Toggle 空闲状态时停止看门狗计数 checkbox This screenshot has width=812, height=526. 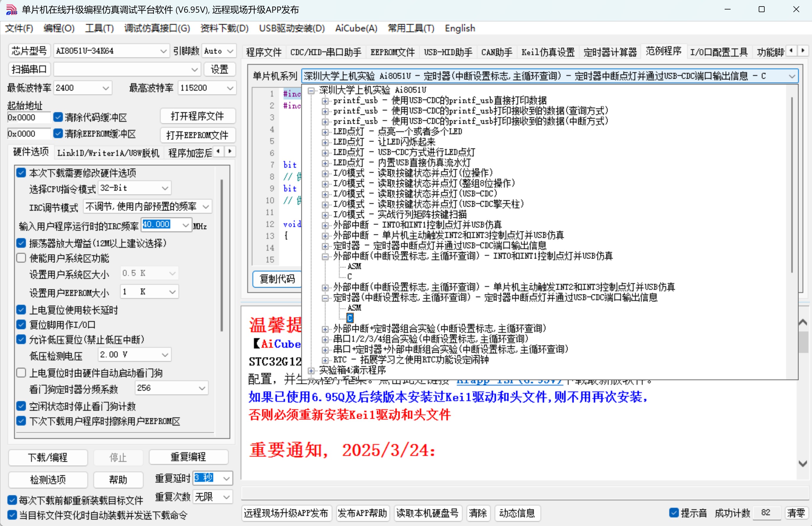coord(21,406)
